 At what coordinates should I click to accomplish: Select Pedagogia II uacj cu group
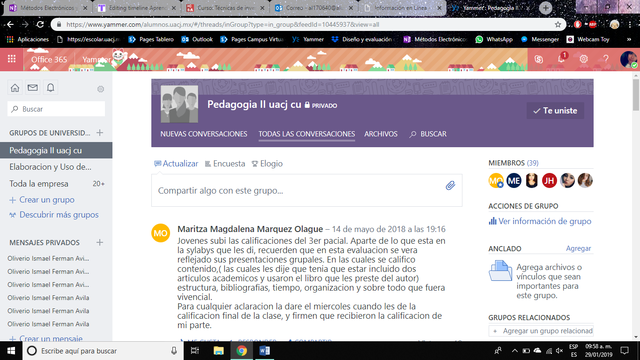coord(56,150)
